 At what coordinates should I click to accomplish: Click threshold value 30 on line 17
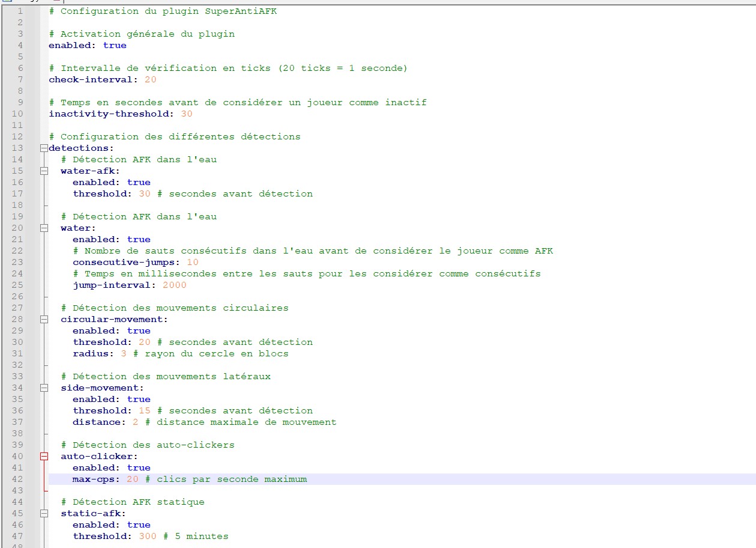click(x=145, y=193)
